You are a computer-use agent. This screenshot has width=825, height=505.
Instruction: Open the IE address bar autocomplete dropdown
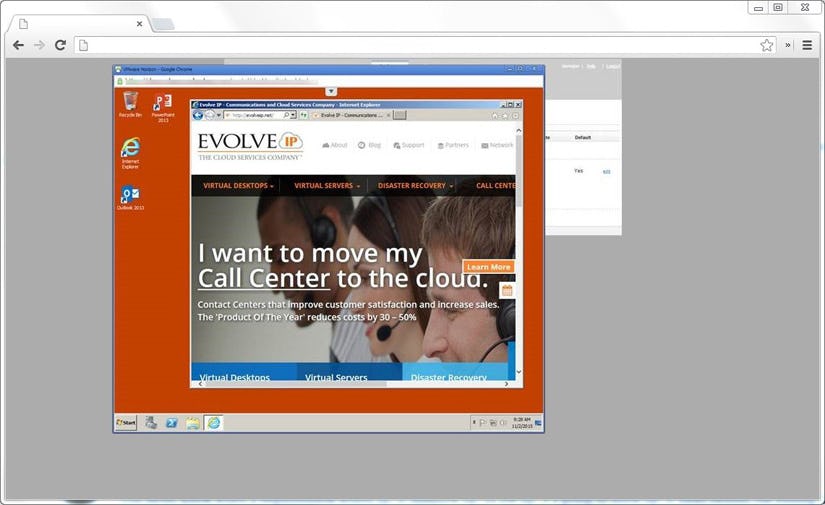(293, 115)
